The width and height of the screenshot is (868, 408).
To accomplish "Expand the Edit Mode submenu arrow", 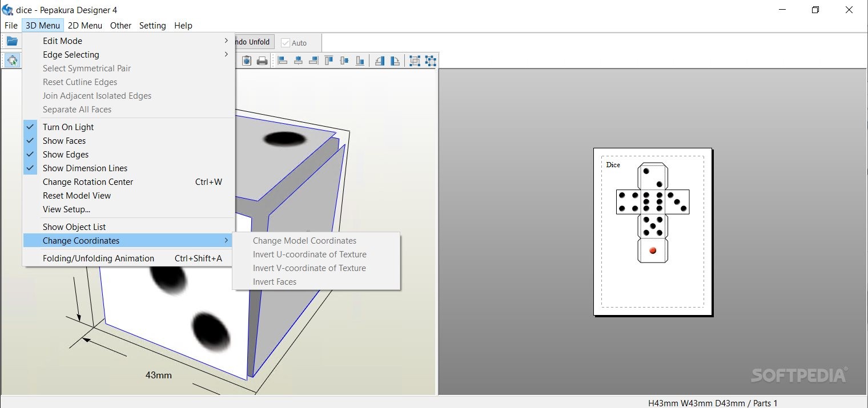I will click(226, 41).
